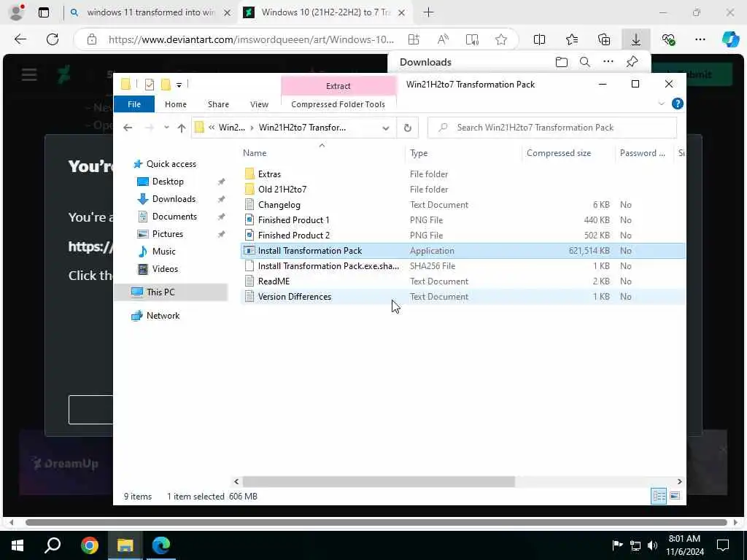The image size is (747, 560).
Task: Open immersive reader icon in address bar
Action: 472,39
